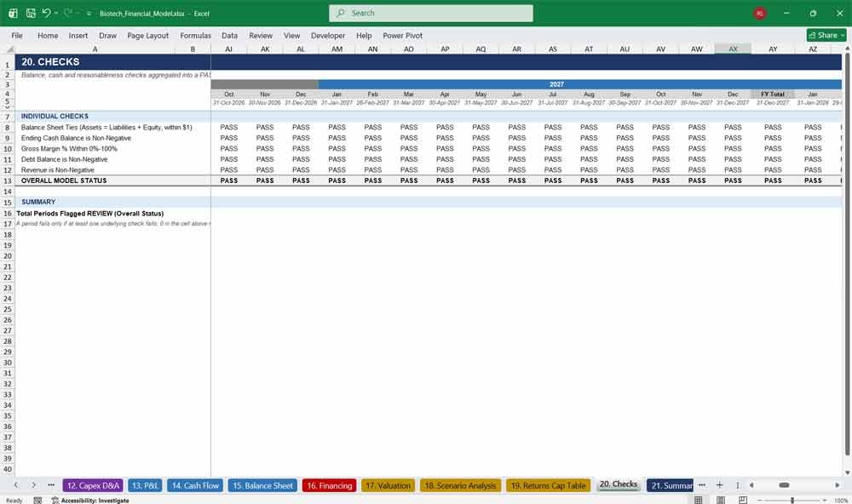Switch to the 13. P&L sheet
The height and width of the screenshot is (504, 852).
click(x=145, y=485)
